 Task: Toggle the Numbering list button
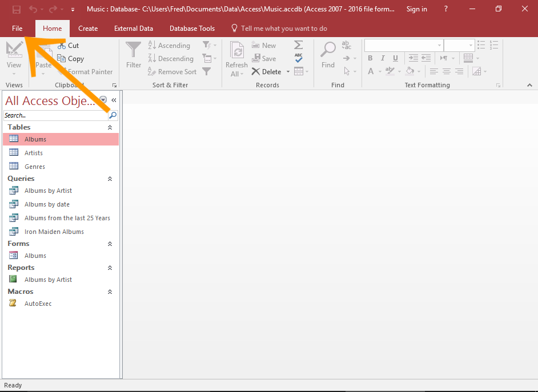494,45
